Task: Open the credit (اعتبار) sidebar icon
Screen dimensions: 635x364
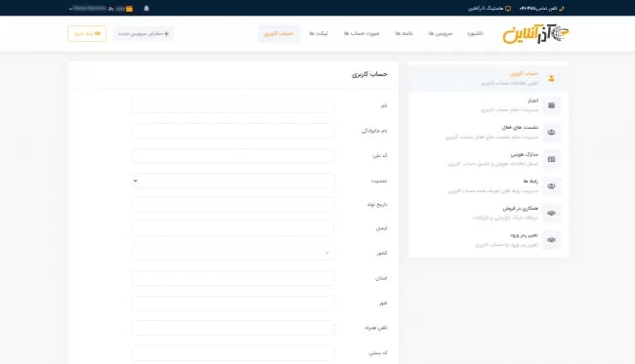Action: click(551, 105)
